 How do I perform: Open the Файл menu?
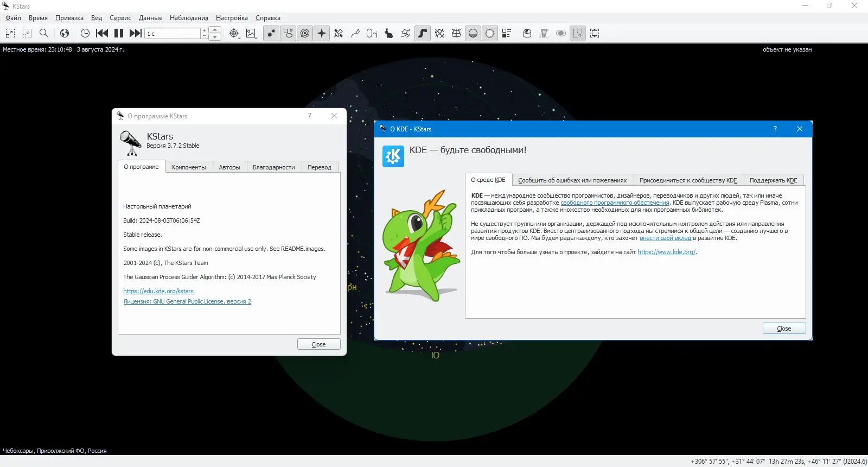pos(14,18)
